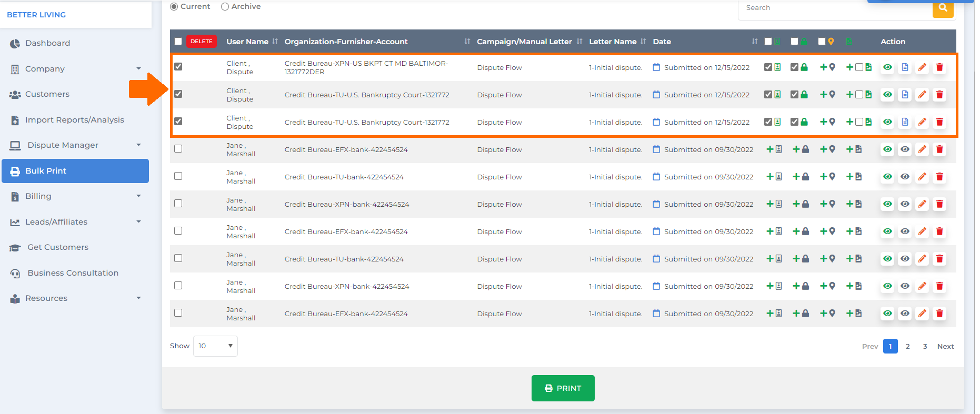Toggle header lock checkbox
Screen dimensions: 980x414
(794, 42)
